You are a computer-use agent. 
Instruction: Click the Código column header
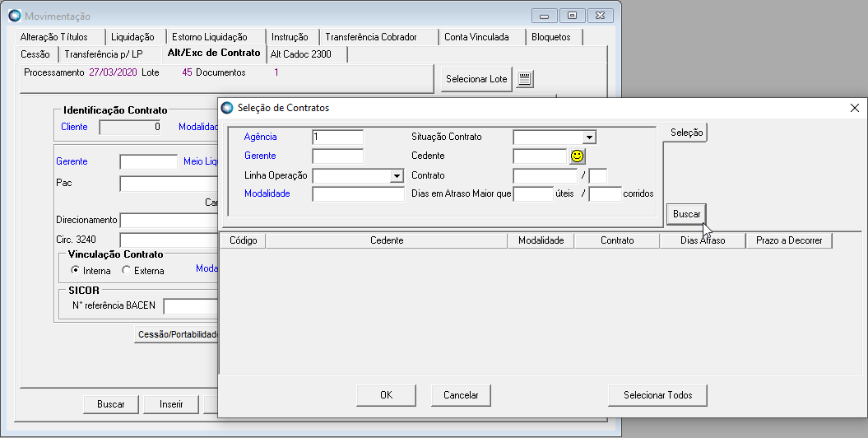coord(243,240)
